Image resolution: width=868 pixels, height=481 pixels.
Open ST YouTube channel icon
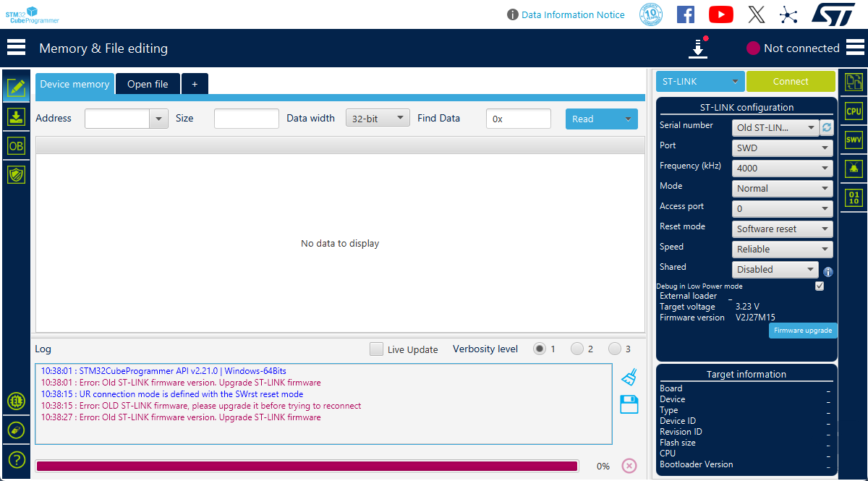pos(720,14)
